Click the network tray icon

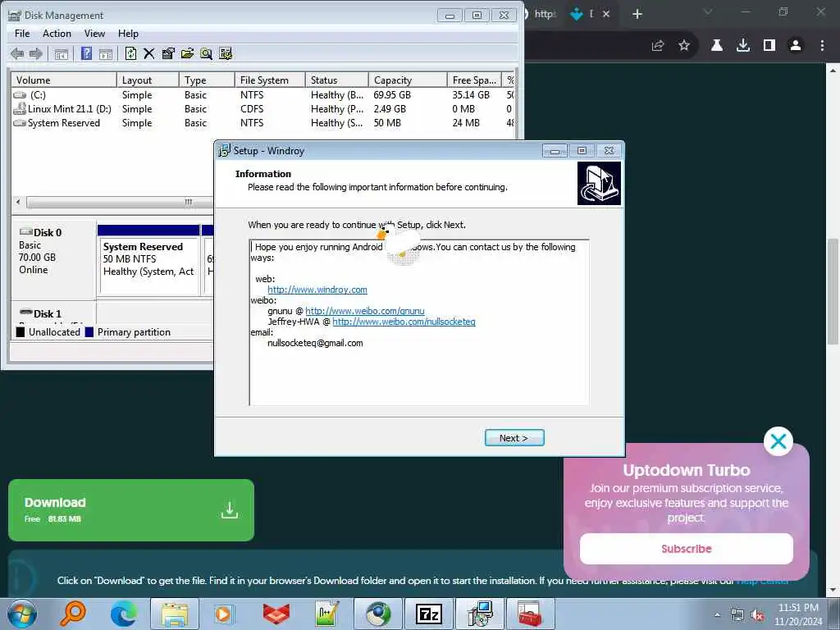click(x=737, y=615)
